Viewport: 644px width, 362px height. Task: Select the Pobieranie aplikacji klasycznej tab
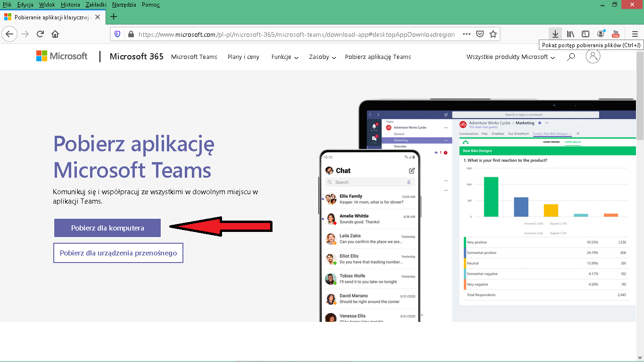coord(52,17)
